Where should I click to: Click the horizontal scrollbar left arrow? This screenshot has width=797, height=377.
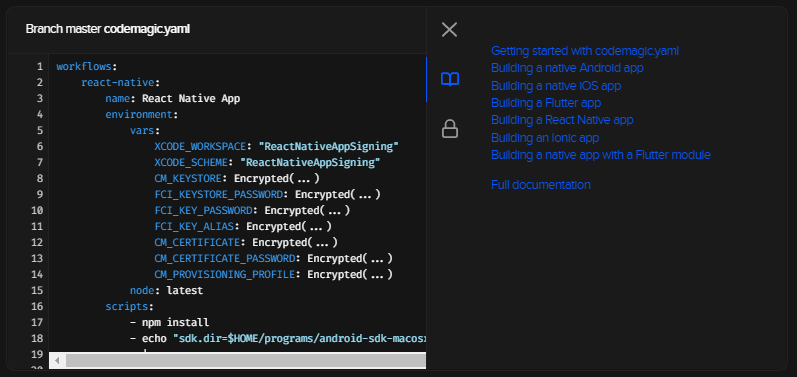coord(57,361)
